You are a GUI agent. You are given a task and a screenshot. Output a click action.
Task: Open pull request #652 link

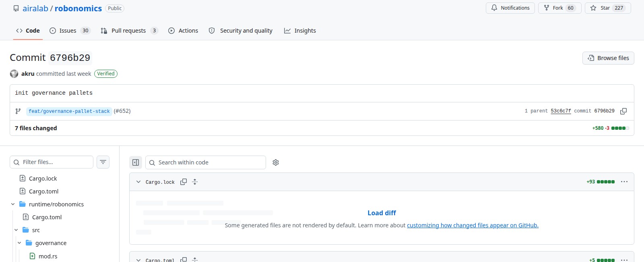click(x=122, y=111)
